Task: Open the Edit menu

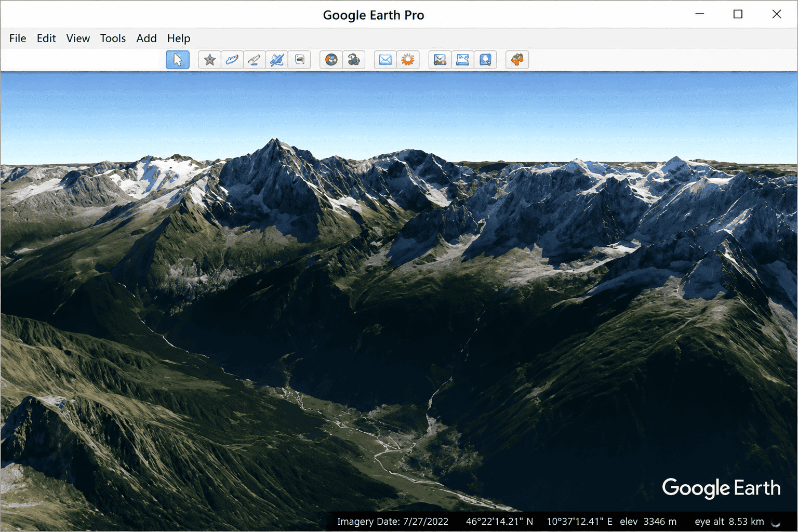Action: click(x=46, y=38)
